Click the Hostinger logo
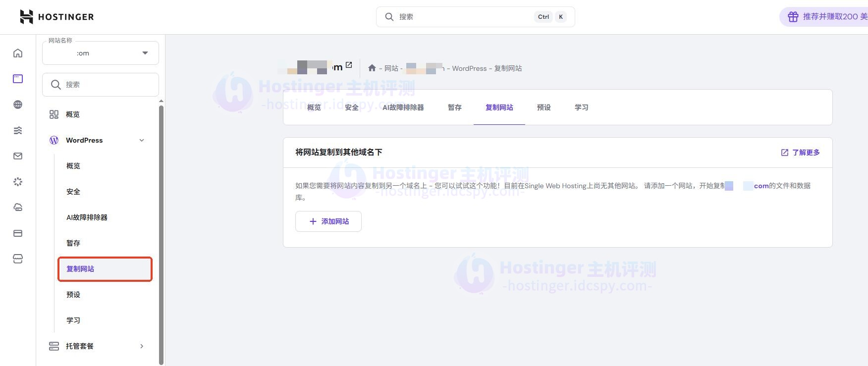868x366 pixels. pos(56,17)
